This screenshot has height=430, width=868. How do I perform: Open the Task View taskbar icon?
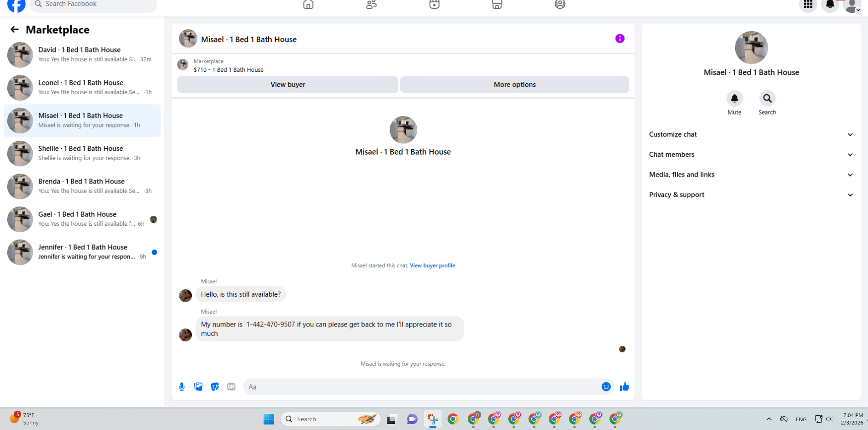pyautogui.click(x=391, y=419)
